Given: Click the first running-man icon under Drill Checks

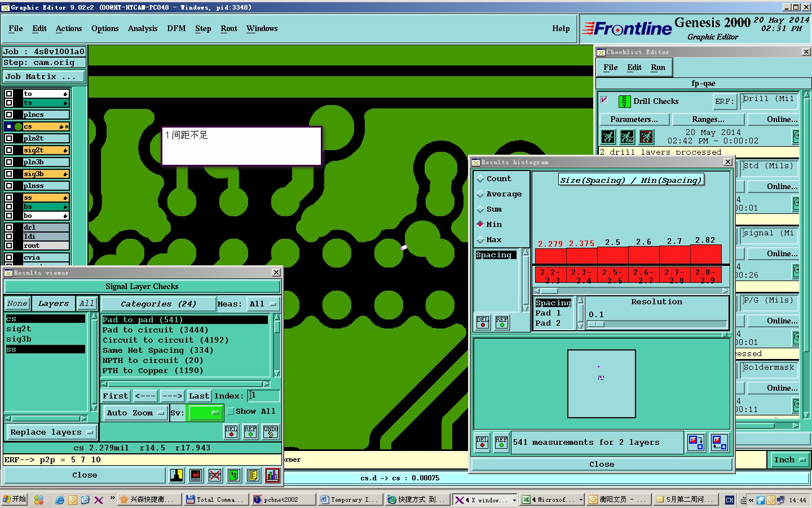Looking at the screenshot, I should pyautogui.click(x=608, y=137).
